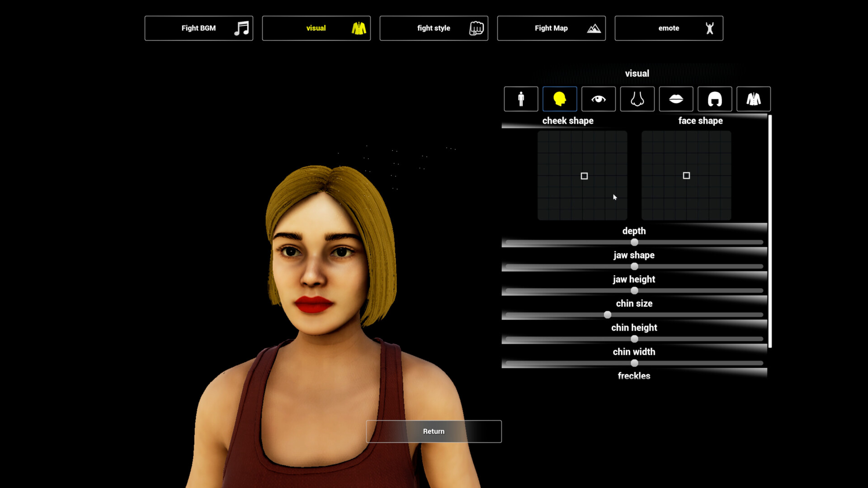Click the depth slider handle
Viewport: 868px width, 488px height.
(x=634, y=242)
